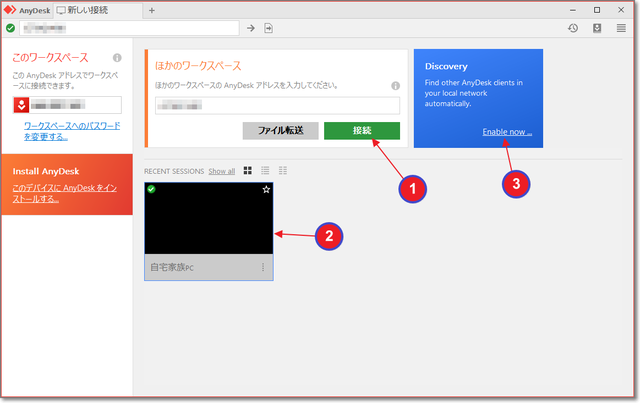Click the ファイル転送 button
640x403 pixels.
click(280, 131)
